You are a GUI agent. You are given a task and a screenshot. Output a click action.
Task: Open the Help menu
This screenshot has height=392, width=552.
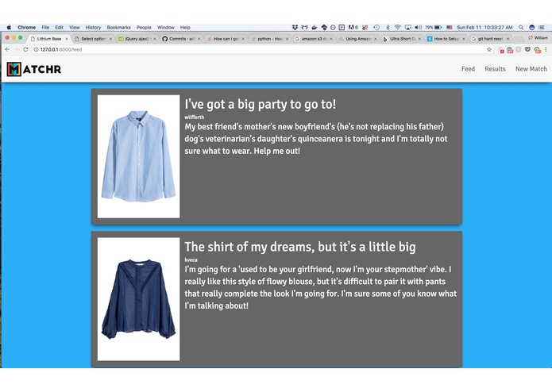(185, 28)
